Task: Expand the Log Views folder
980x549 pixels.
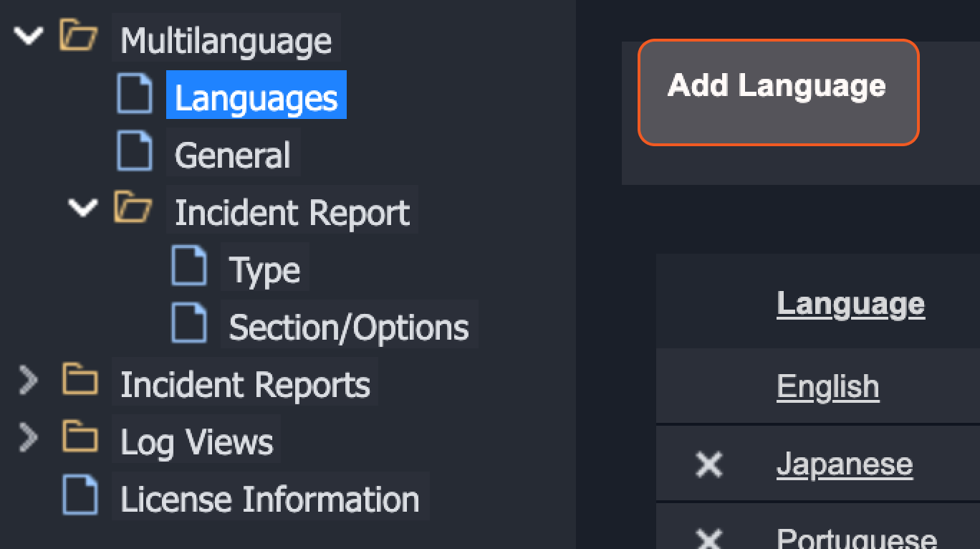Action: 27,438
